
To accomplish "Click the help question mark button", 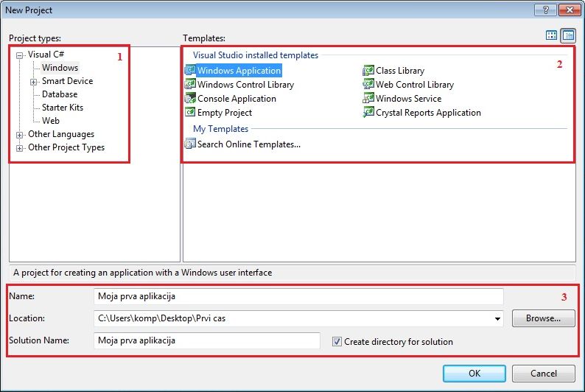I will 545,10.
